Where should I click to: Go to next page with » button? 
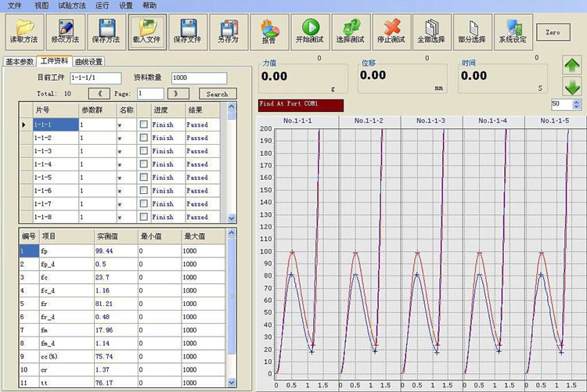click(177, 93)
